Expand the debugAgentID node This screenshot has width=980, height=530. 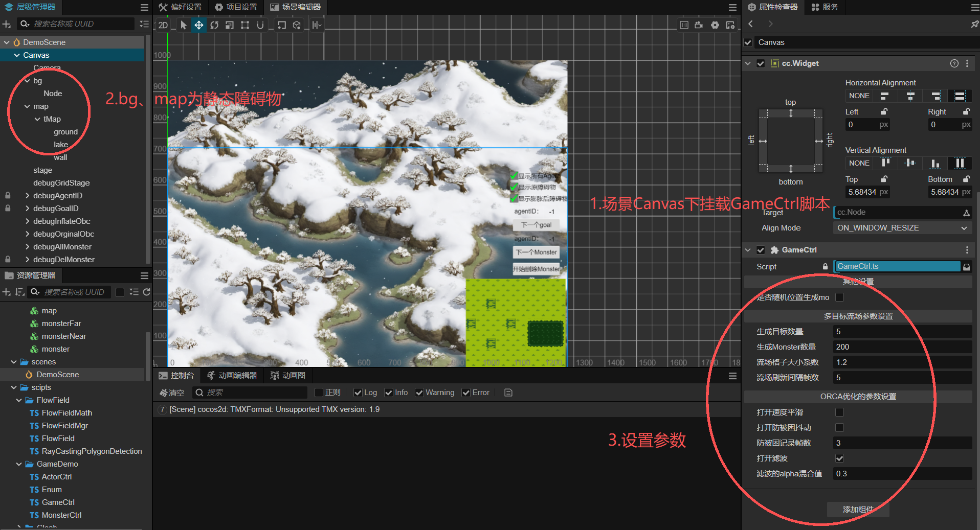(27, 196)
